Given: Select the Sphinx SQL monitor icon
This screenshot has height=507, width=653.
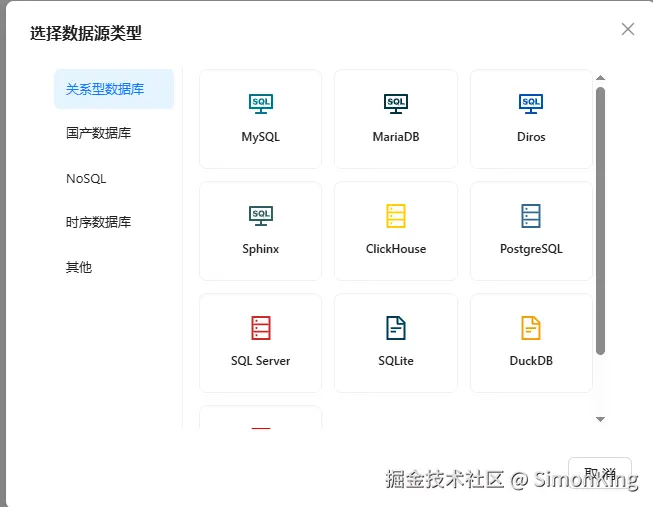Looking at the screenshot, I should pyautogui.click(x=261, y=216).
